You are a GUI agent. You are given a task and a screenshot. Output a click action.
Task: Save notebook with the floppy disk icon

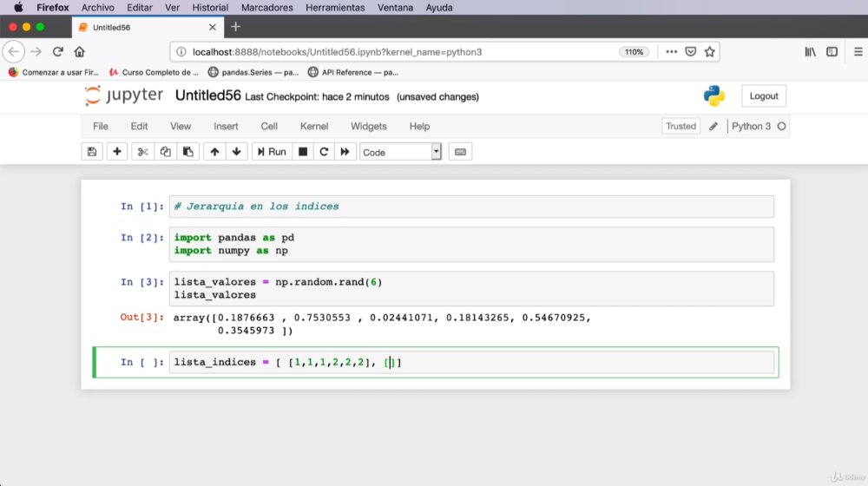tap(92, 152)
